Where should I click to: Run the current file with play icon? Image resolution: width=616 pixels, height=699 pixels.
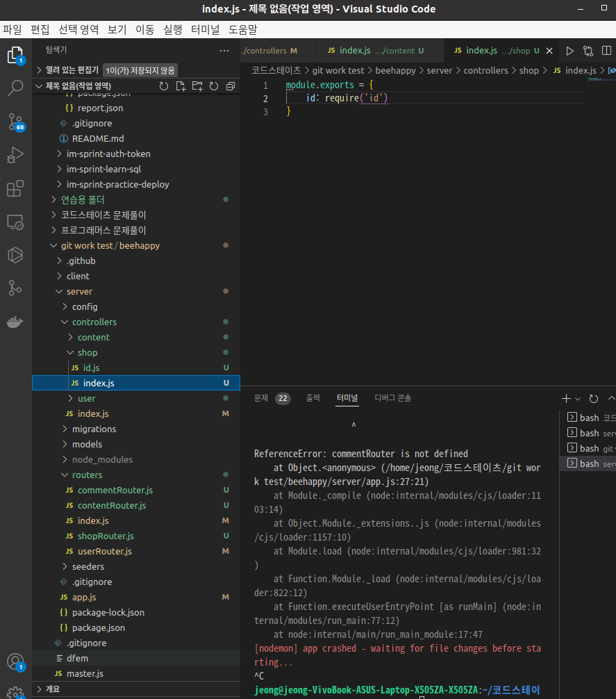tap(569, 51)
